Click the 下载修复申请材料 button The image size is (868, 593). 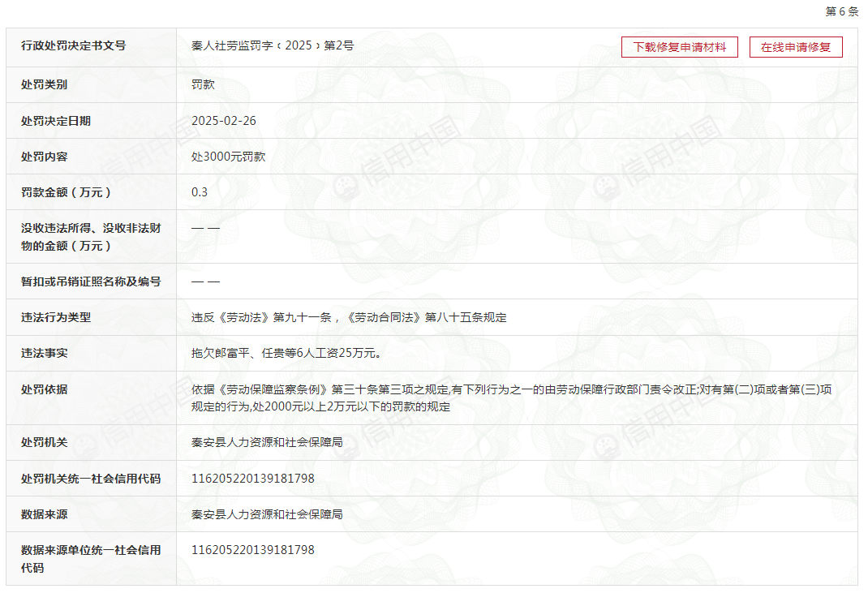coord(679,47)
